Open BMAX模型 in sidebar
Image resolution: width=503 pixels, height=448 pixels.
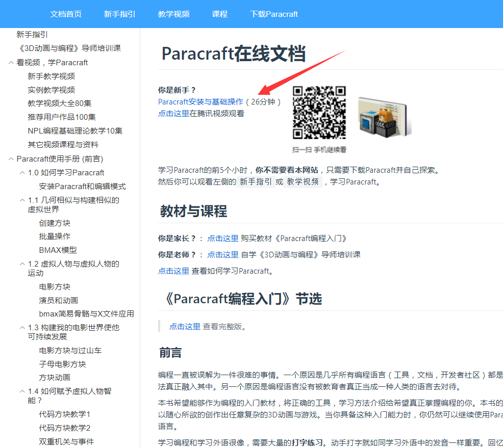[58, 250]
